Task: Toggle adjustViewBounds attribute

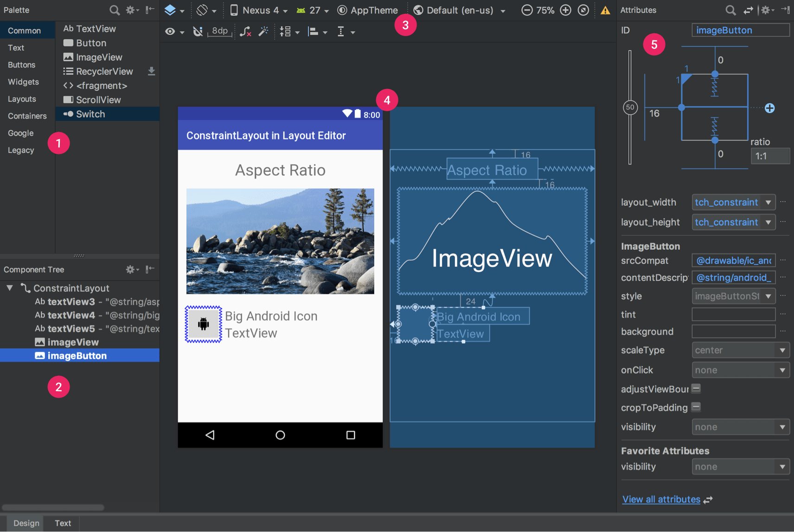Action: (x=696, y=389)
